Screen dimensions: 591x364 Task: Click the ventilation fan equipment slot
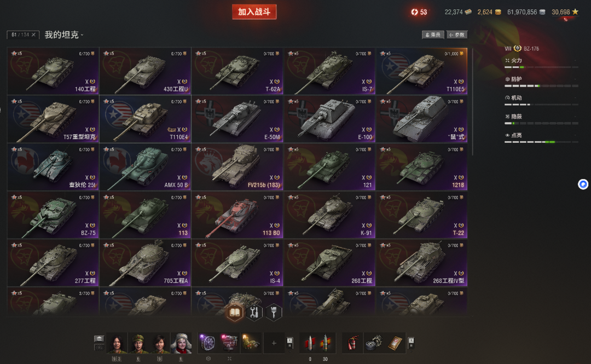pyautogui.click(x=208, y=343)
